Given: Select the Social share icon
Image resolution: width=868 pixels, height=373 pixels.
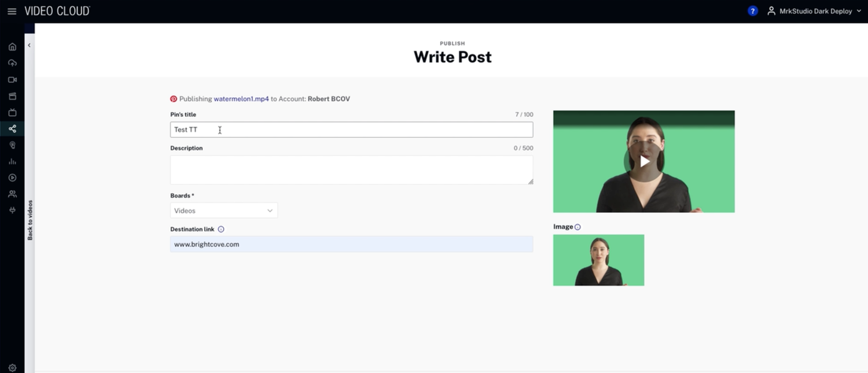Looking at the screenshot, I should point(12,129).
